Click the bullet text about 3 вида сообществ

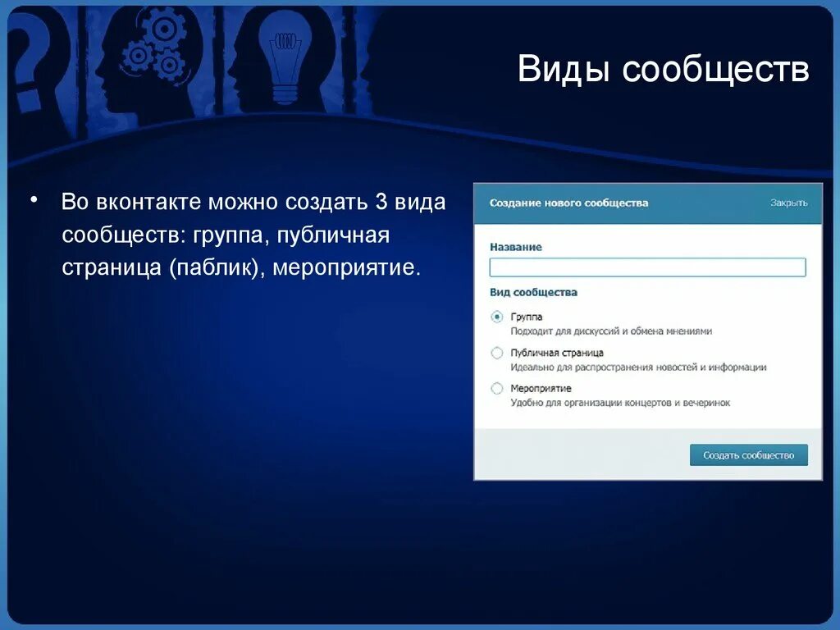253,235
